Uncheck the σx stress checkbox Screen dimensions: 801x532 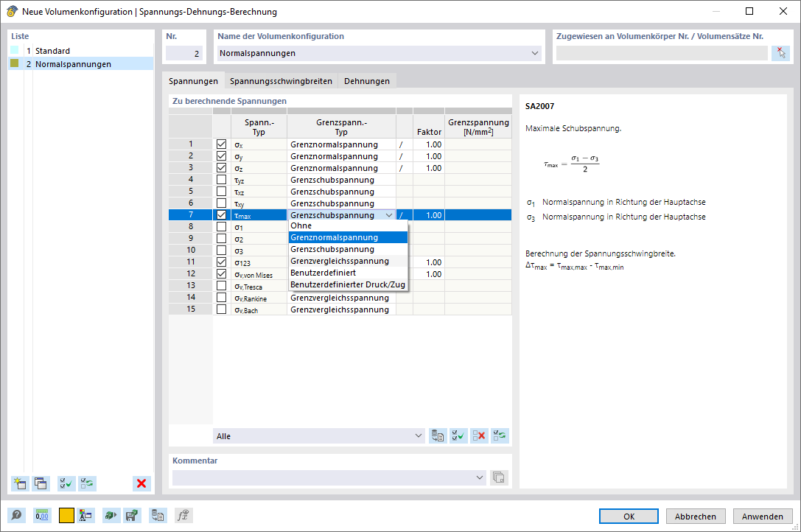[x=221, y=144]
